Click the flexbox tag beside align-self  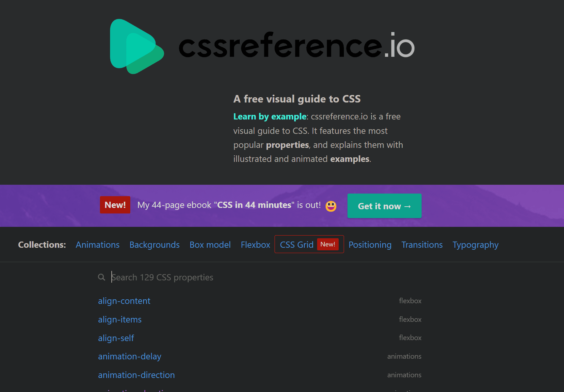coord(410,338)
